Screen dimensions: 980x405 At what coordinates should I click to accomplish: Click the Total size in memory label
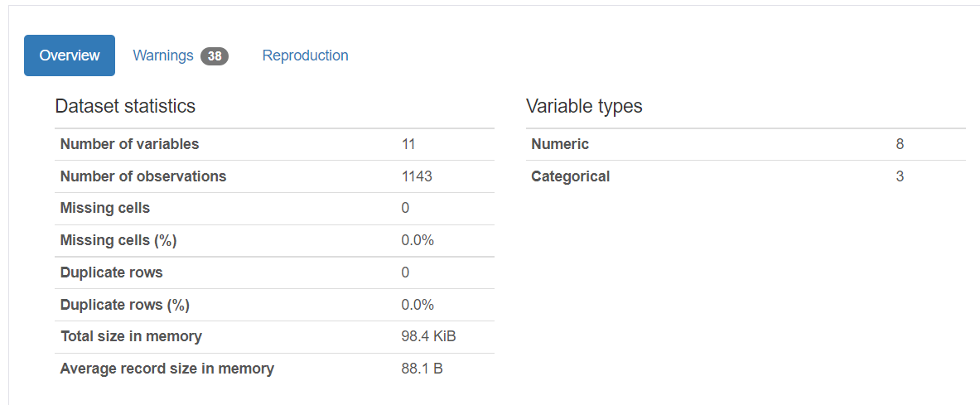coord(131,336)
